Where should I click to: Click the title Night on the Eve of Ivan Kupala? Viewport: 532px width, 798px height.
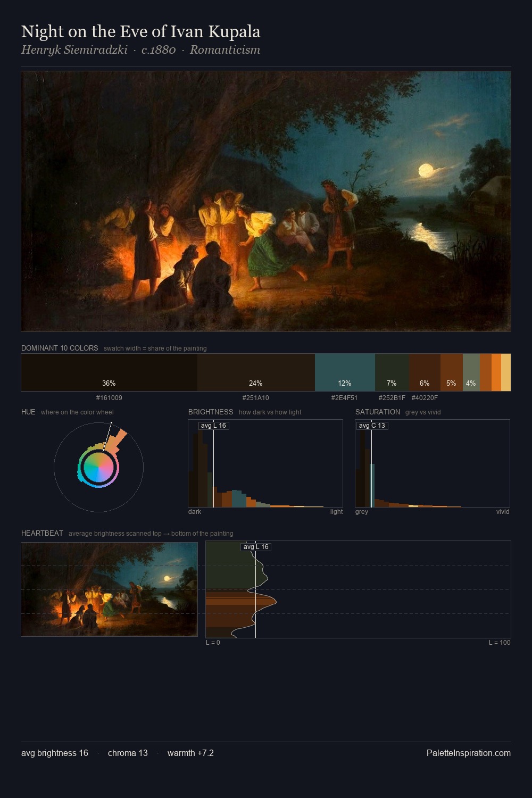(x=140, y=32)
